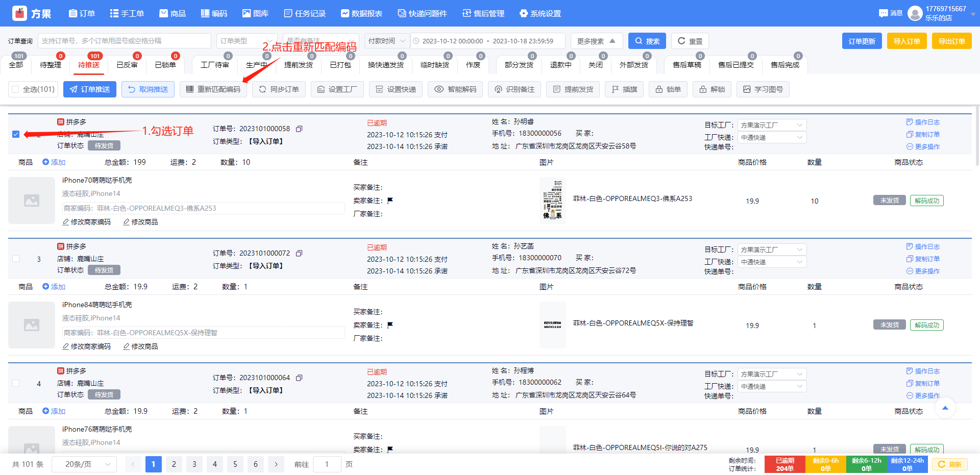Open the 目标工厂 dropdown in first order

(772, 125)
